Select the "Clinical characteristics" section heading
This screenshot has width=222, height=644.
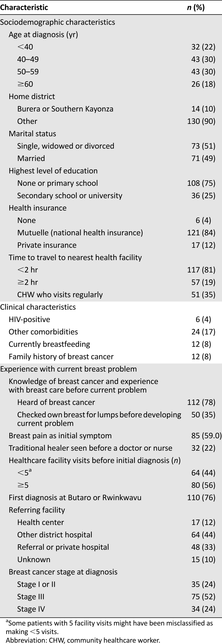[x=38, y=307]
